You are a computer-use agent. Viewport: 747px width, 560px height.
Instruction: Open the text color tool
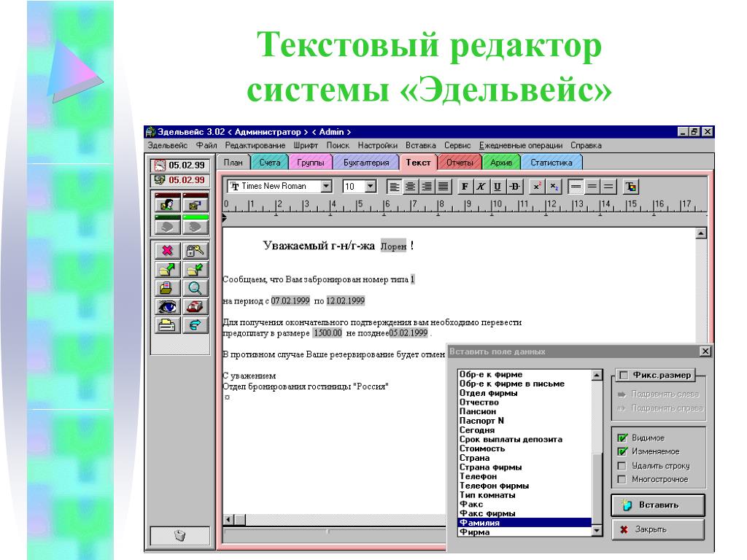[x=631, y=187]
